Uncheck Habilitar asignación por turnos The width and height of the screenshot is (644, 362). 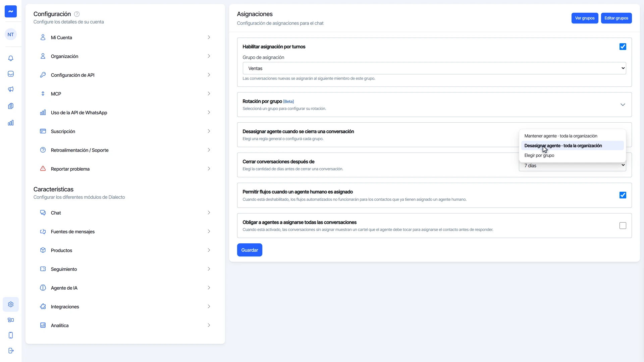[x=623, y=47]
